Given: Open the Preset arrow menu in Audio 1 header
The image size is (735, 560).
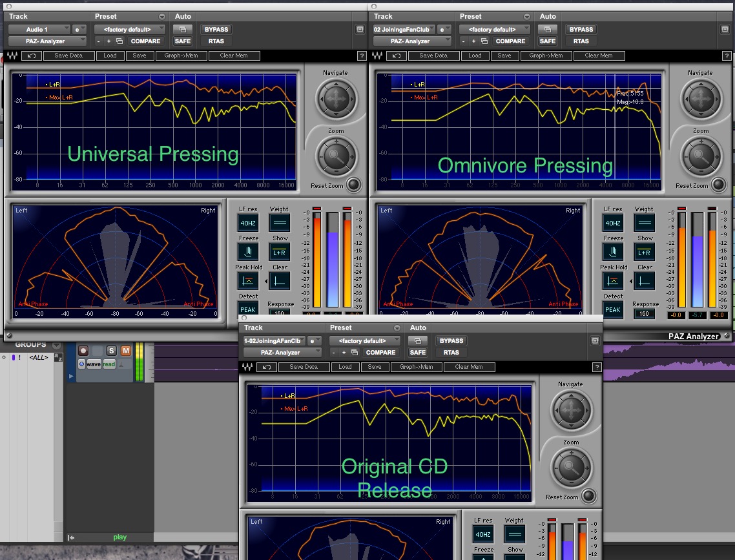Looking at the screenshot, I should click(161, 16).
